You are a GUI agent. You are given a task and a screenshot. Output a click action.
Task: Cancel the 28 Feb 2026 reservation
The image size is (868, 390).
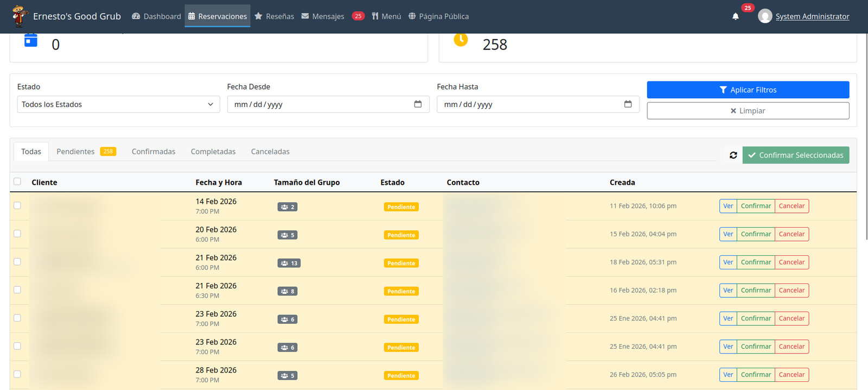click(x=792, y=375)
